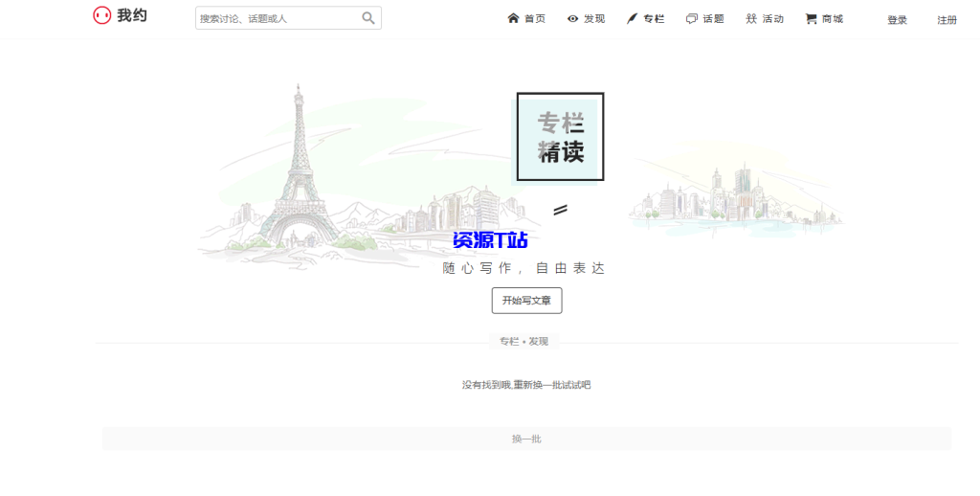This screenshot has width=980, height=496.
Task: Open the 商城 shop menu
Action: pyautogui.click(x=824, y=19)
